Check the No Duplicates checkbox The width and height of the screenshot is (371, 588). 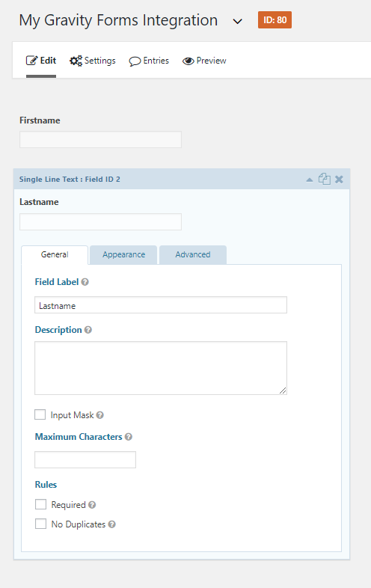pos(40,524)
